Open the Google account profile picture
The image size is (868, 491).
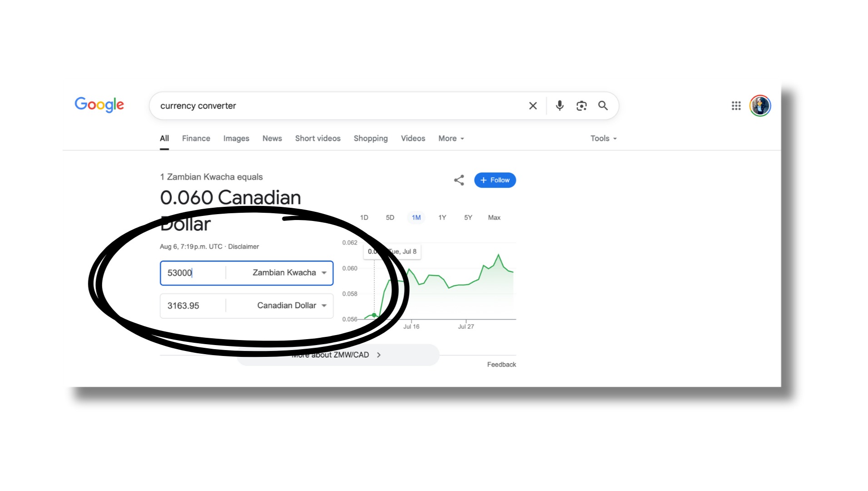[760, 106]
